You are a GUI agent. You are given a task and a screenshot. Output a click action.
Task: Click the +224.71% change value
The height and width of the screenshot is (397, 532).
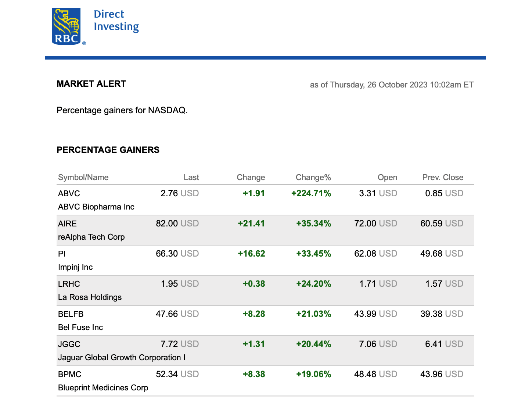pos(311,193)
